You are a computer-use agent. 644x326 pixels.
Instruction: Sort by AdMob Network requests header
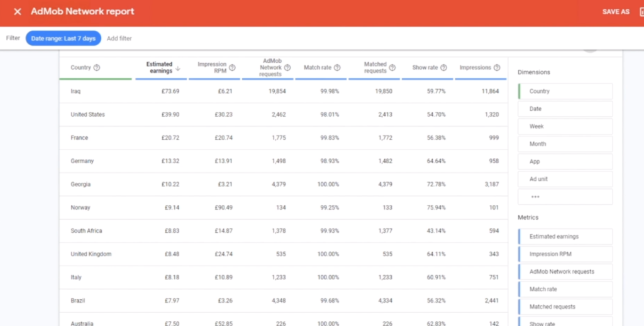tap(270, 68)
